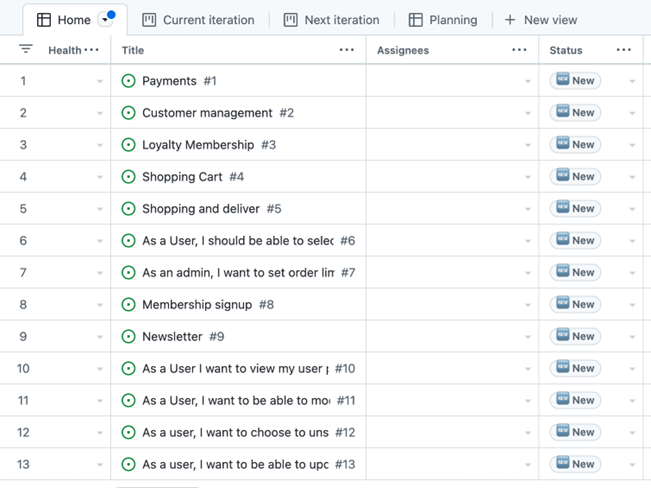Screen dimensions: 651x488
Task: Open issue 'As a User, I should be able to selec'
Action: [x=238, y=240]
